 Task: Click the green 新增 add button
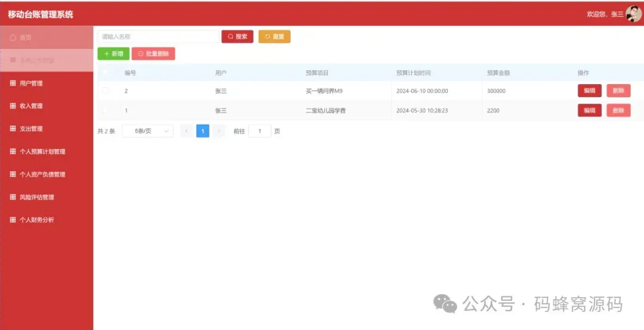[x=113, y=54]
